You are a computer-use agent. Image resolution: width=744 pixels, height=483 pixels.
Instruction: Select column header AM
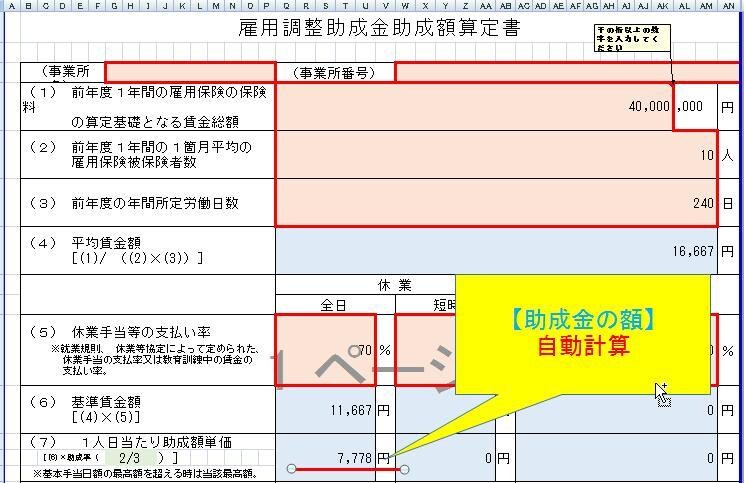706,6
